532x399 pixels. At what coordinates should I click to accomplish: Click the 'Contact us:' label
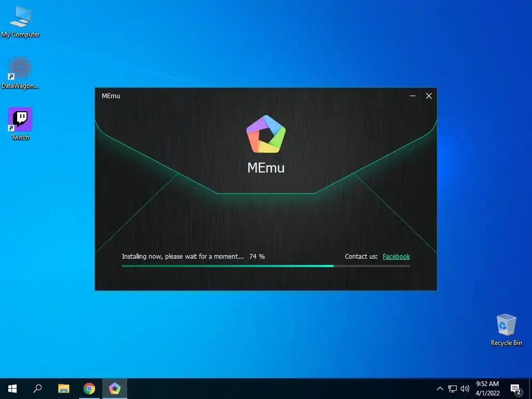pos(361,257)
